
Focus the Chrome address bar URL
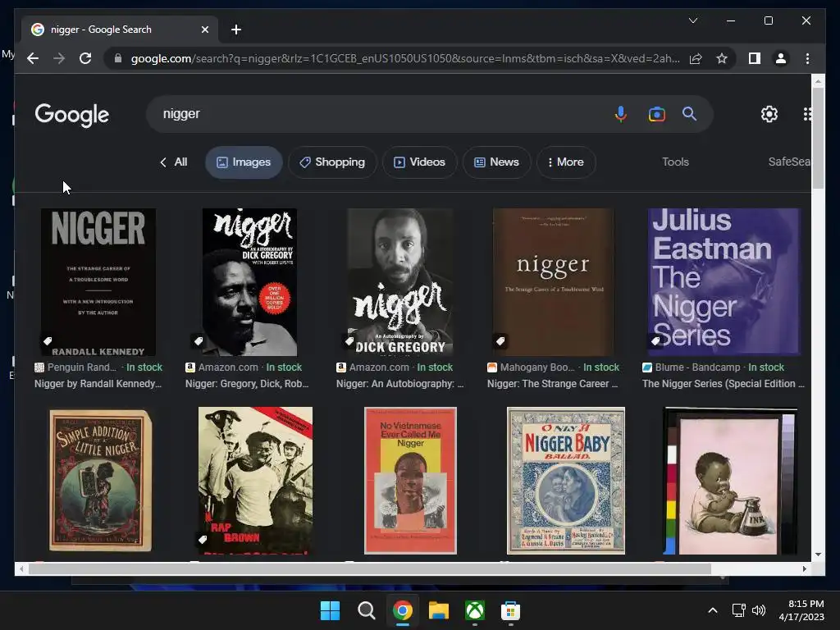pos(405,58)
